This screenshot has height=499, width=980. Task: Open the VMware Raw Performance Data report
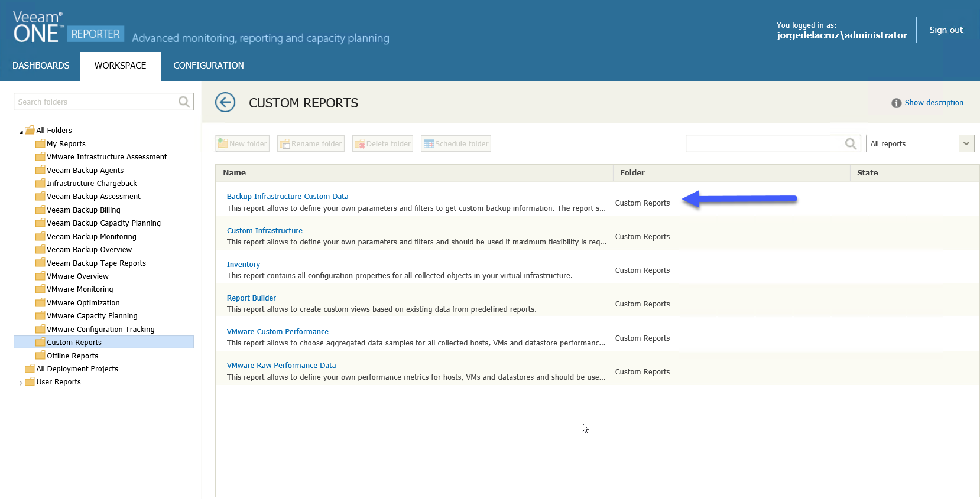[x=281, y=366]
